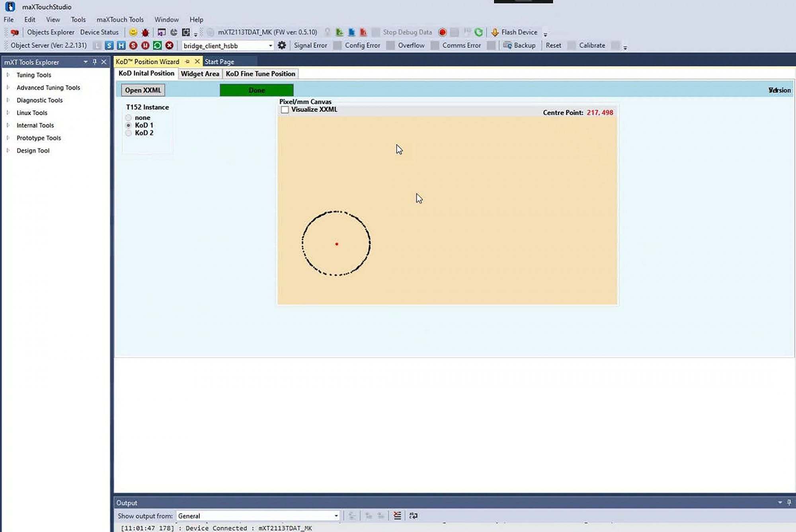Open the bridge_client_hsbb dropdown
Screen dimensions: 796x532
pos(270,46)
